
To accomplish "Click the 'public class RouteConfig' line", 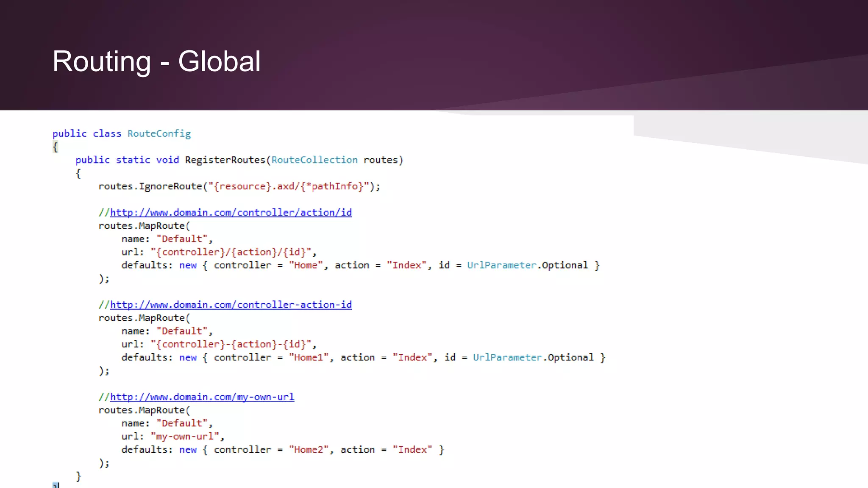I will click(x=122, y=134).
